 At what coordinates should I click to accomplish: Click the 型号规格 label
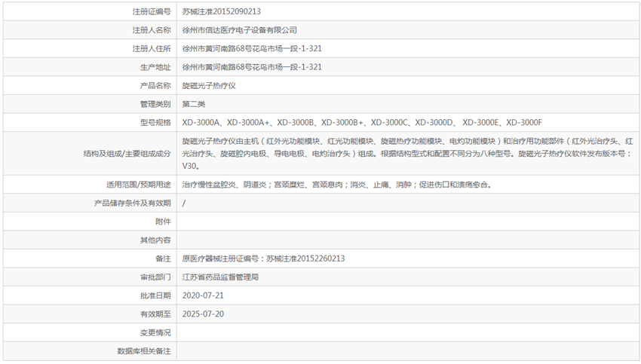point(155,123)
